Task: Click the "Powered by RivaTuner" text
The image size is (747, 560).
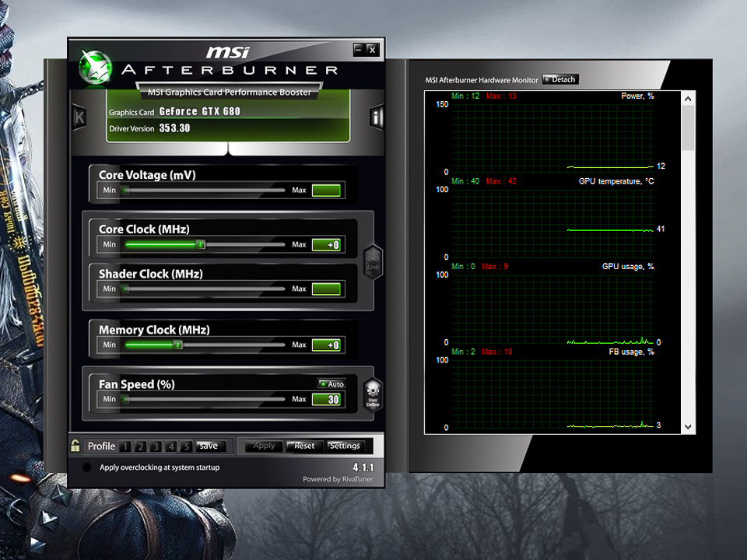Action: (x=338, y=479)
